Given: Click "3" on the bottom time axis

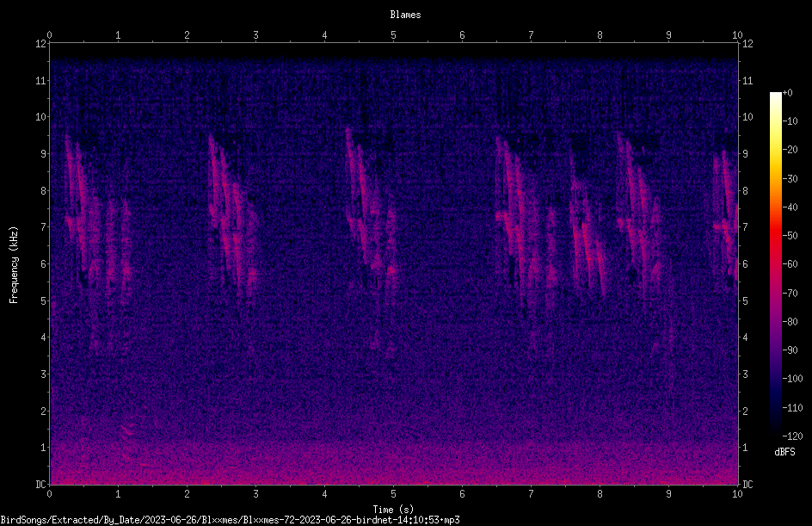Looking at the screenshot, I should point(255,494).
